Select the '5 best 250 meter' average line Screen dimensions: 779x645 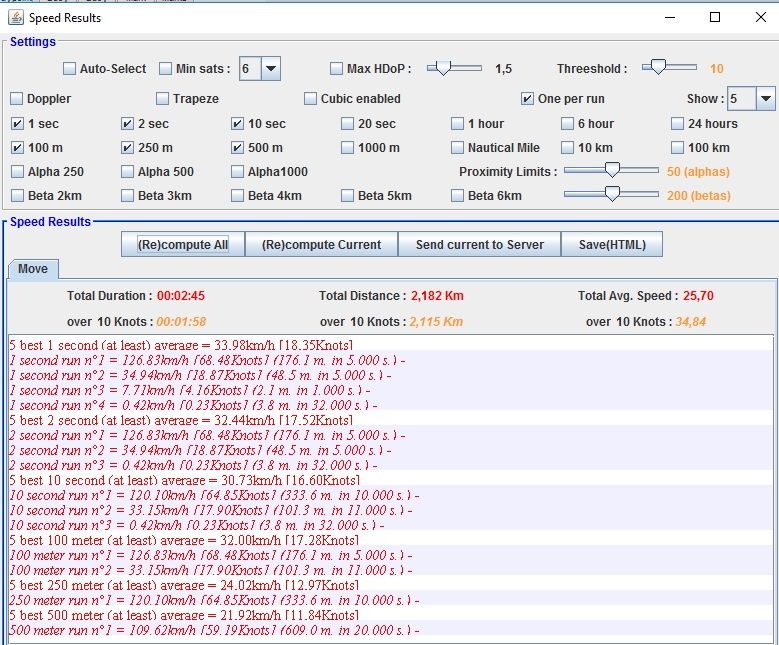[390, 585]
